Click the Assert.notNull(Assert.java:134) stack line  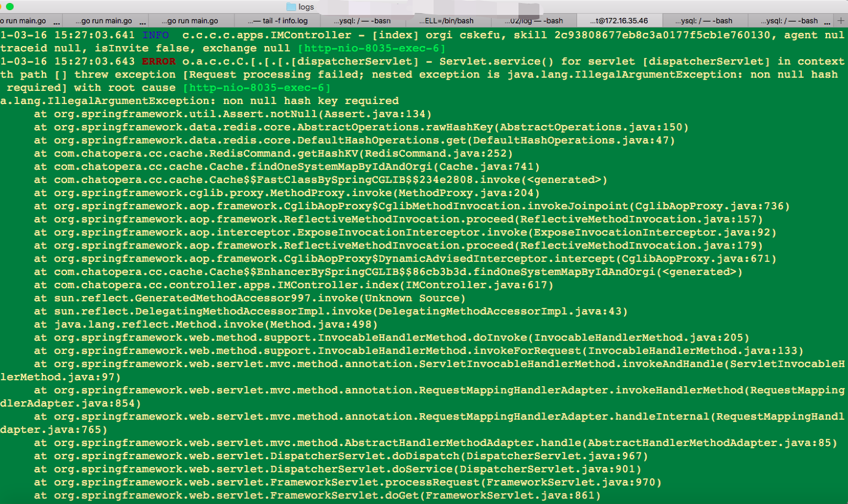tap(233, 114)
